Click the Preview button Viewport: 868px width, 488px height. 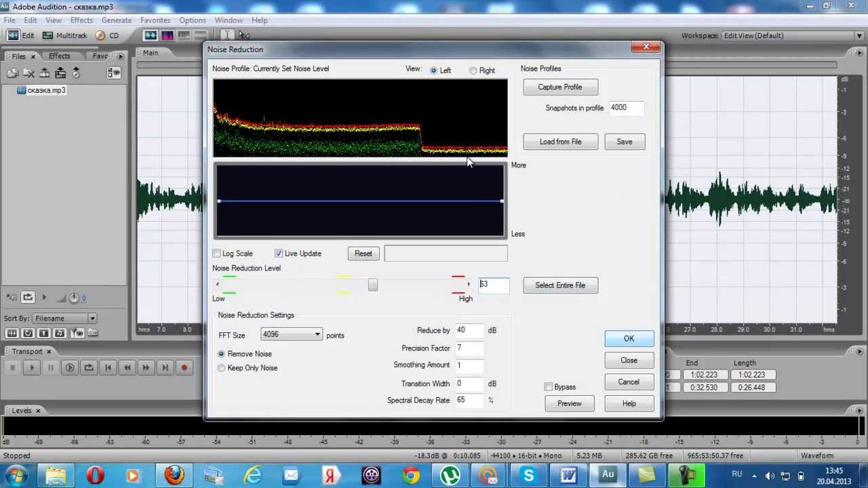pos(570,403)
